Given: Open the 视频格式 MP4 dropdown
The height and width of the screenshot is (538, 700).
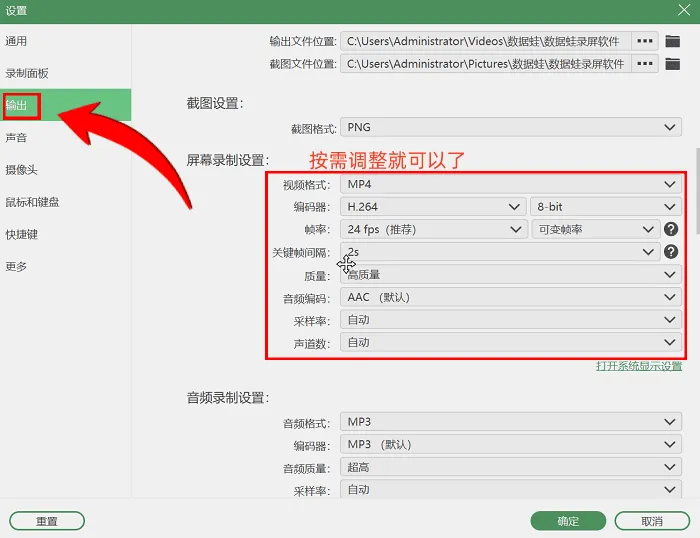Looking at the screenshot, I should pos(511,184).
